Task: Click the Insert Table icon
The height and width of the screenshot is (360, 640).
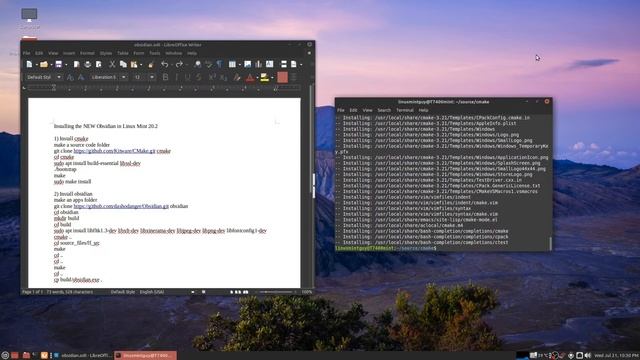Action: [232, 64]
